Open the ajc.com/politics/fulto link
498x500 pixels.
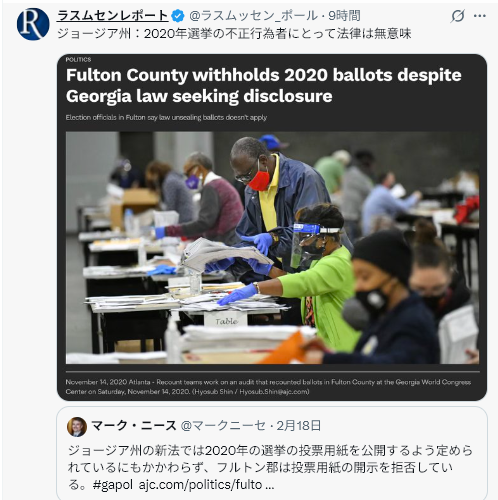click(206, 485)
